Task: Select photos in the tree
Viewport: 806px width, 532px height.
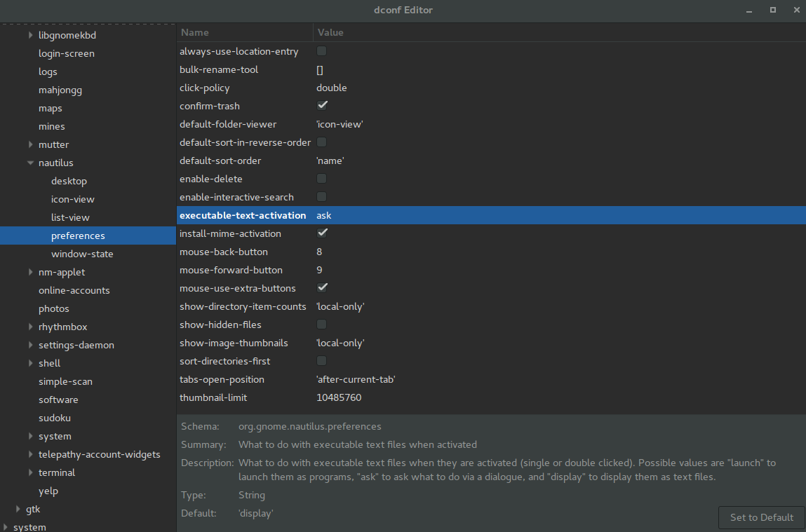Action: click(53, 308)
